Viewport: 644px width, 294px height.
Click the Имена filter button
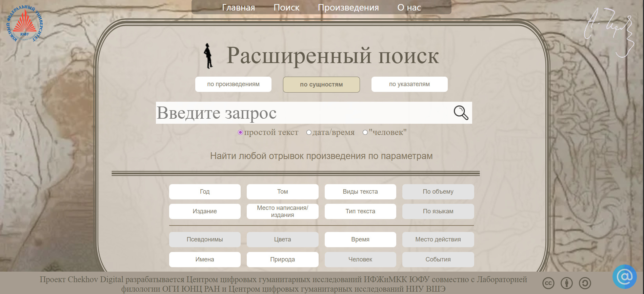[x=205, y=259]
